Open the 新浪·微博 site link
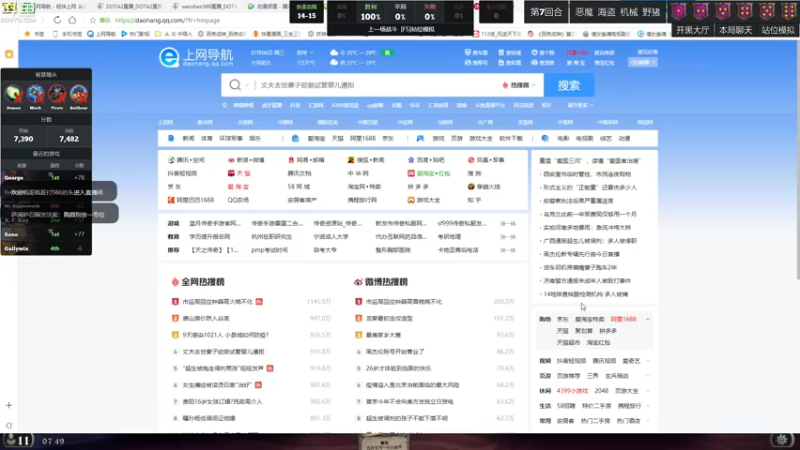 pos(246,160)
